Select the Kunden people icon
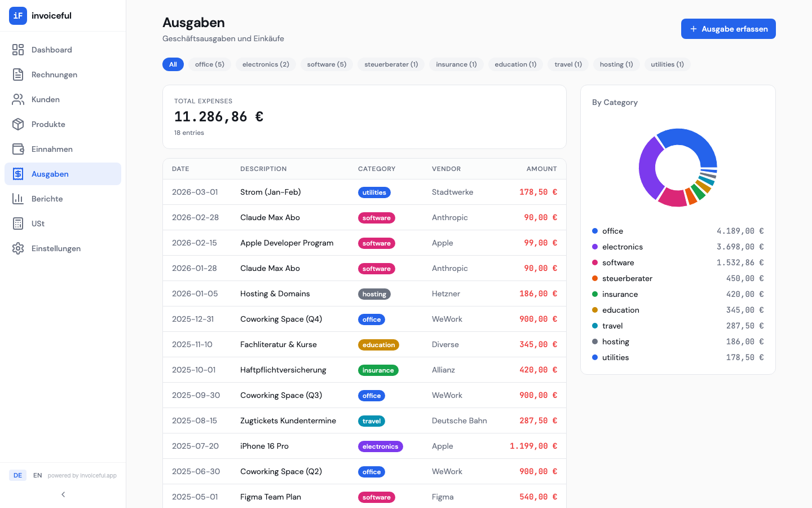Screen dimensions: 812x508 click(18, 99)
